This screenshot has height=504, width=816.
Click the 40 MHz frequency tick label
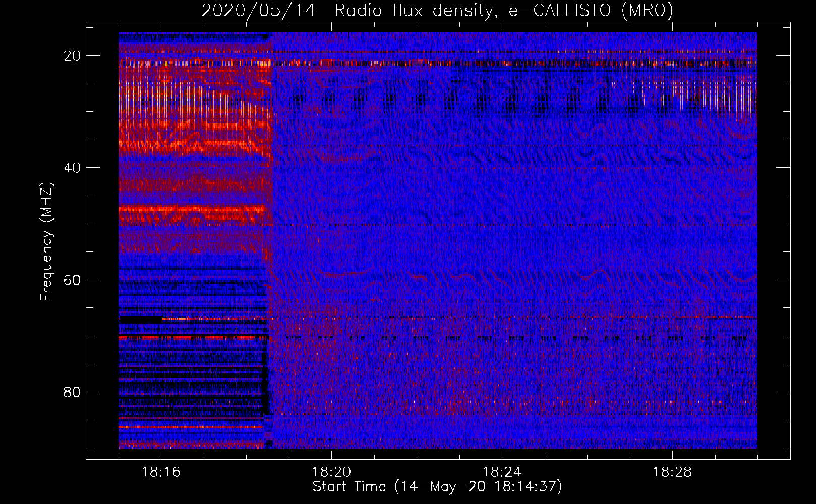pos(72,168)
